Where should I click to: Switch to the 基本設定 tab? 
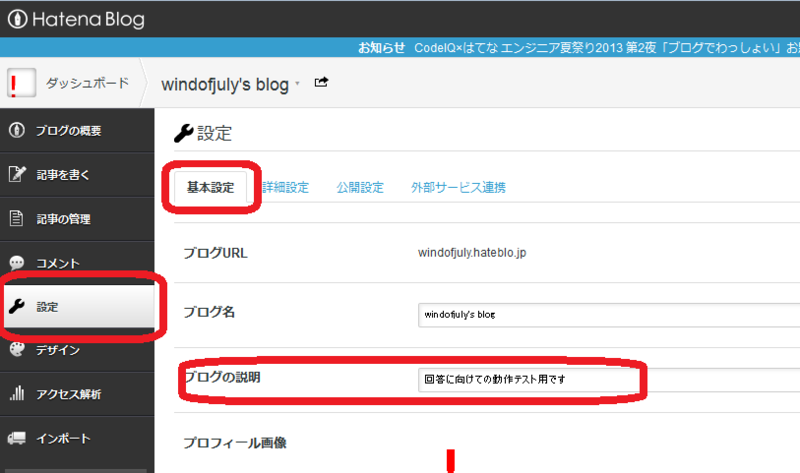coord(210,187)
